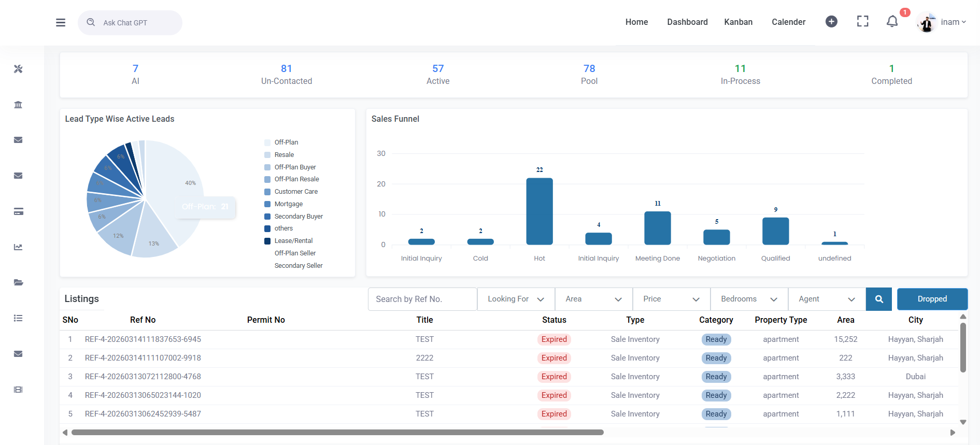
Task: Open the folder icon in sidebar
Action: [18, 282]
